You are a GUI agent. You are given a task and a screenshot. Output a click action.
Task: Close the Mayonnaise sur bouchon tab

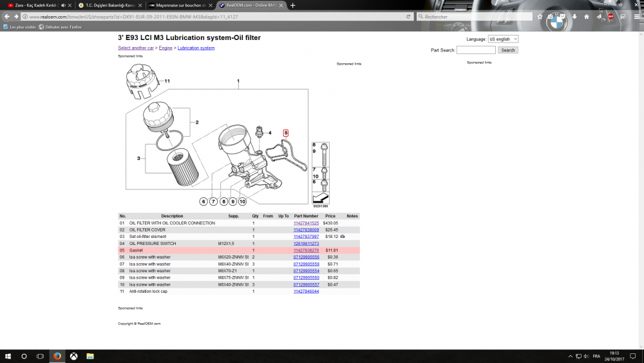click(x=211, y=5)
